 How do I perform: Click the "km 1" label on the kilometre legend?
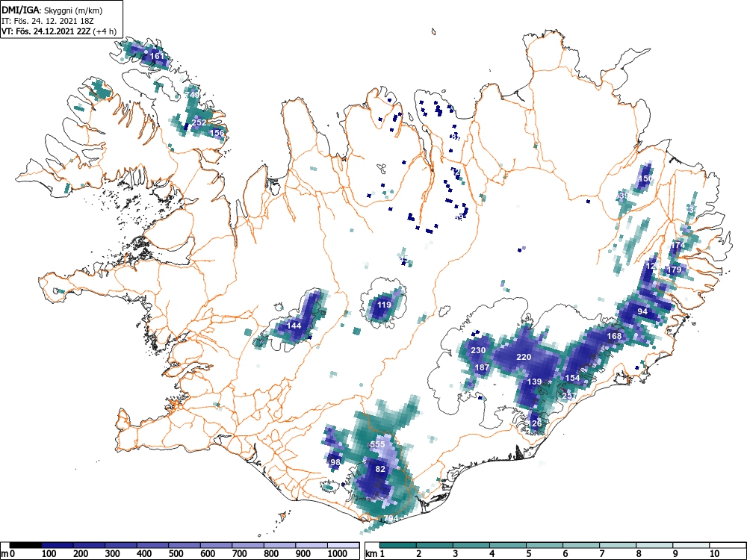[x=375, y=554]
